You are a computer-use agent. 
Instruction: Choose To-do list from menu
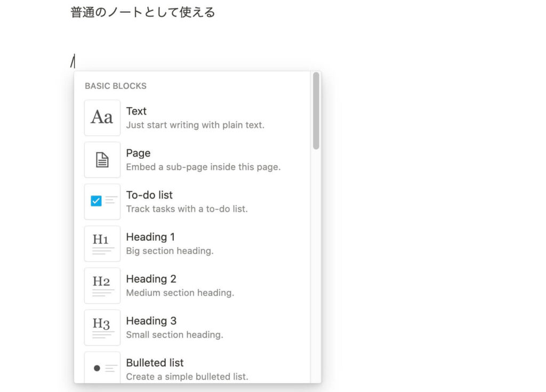(192, 202)
